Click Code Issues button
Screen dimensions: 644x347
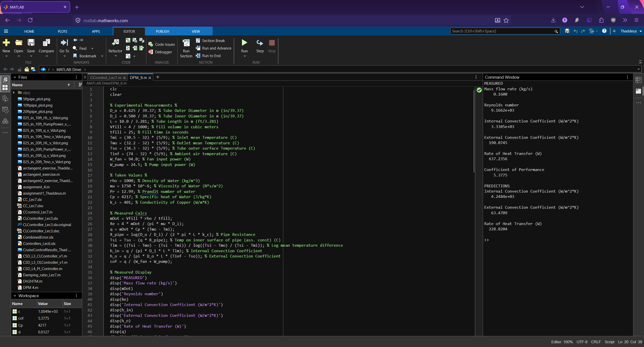(x=162, y=45)
